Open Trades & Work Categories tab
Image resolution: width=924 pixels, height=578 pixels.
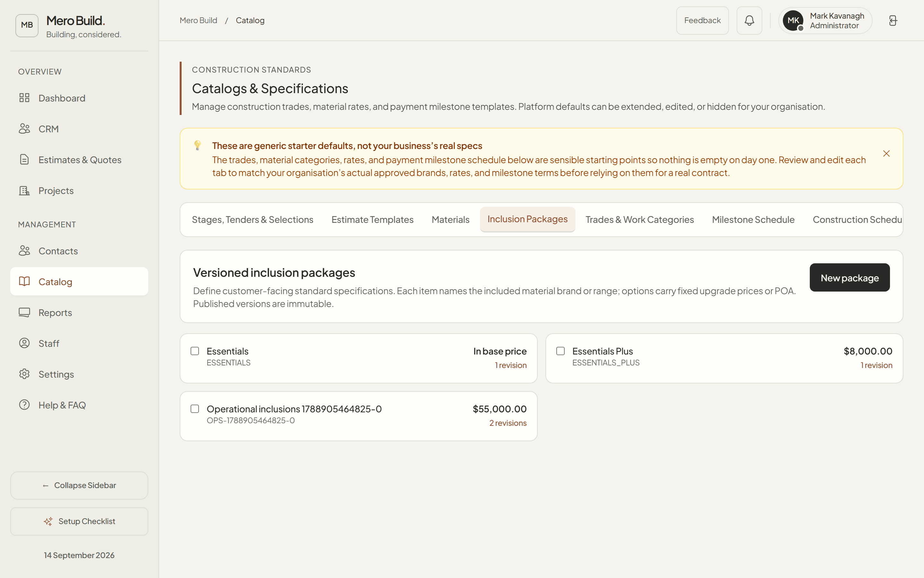click(x=639, y=220)
